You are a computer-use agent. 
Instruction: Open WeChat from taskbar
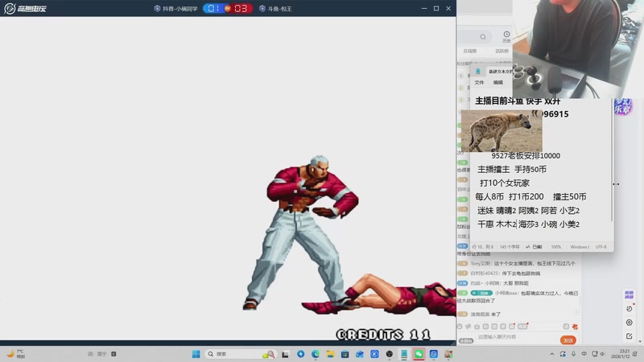pos(419,354)
